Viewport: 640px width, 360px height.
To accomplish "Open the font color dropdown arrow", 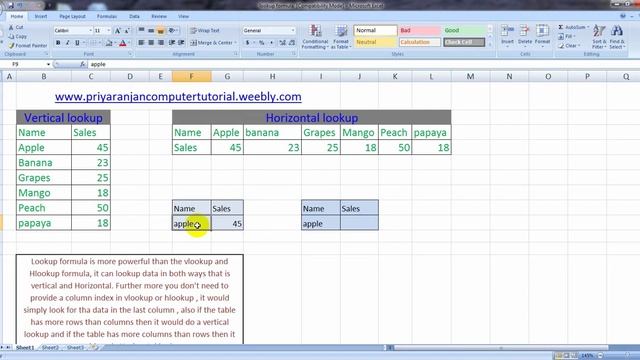I will click(129, 43).
